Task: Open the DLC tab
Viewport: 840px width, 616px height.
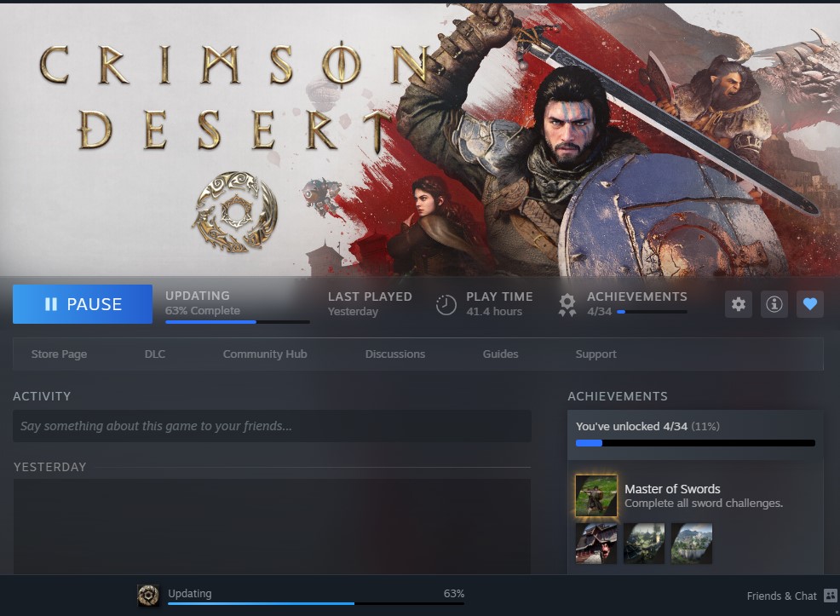Action: [x=155, y=354]
